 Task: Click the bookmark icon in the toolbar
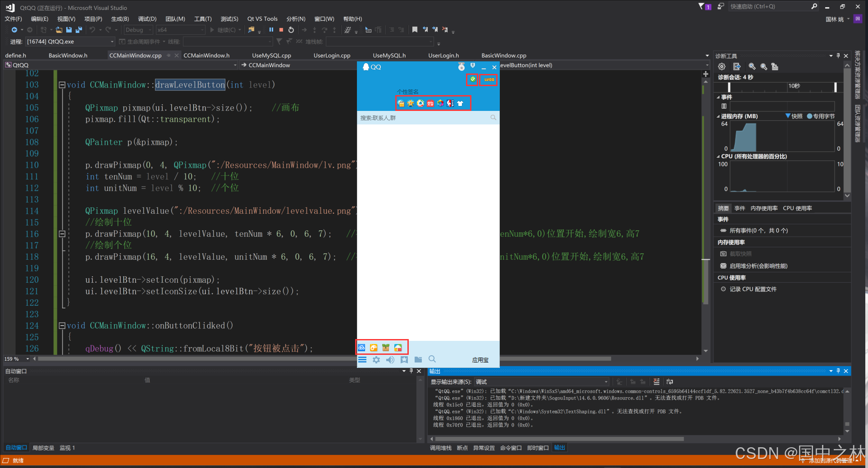pos(415,30)
